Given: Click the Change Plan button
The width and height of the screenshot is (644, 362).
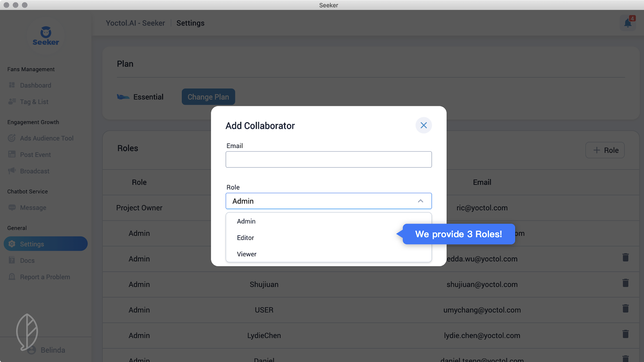Looking at the screenshot, I should pyautogui.click(x=208, y=97).
